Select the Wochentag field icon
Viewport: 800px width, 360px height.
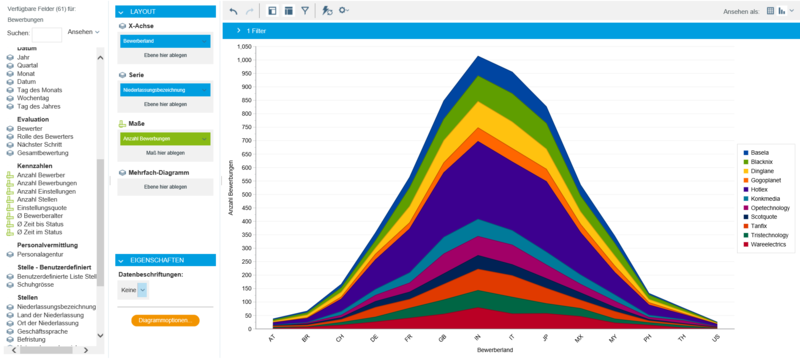click(x=10, y=98)
